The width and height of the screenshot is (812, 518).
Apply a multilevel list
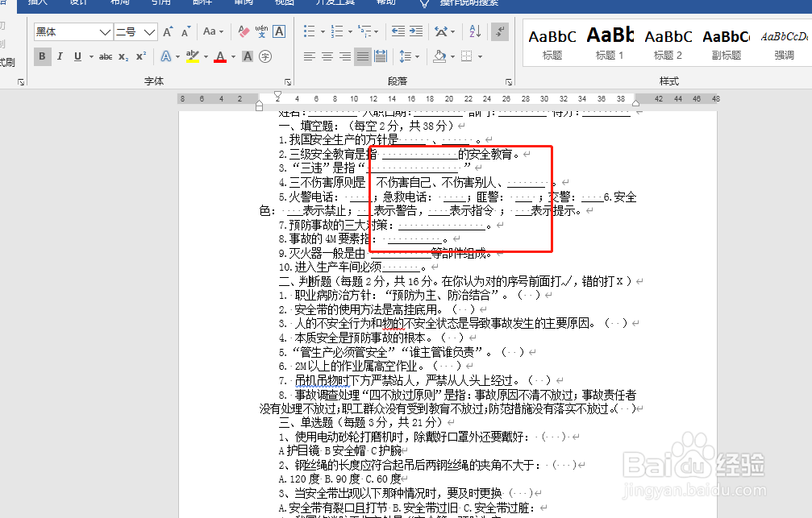point(364,31)
